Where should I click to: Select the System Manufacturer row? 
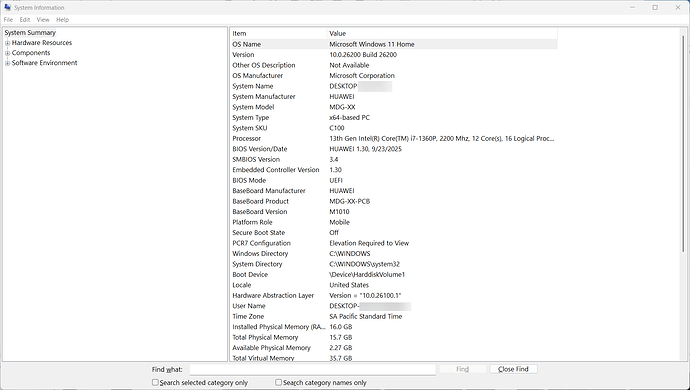(394, 96)
